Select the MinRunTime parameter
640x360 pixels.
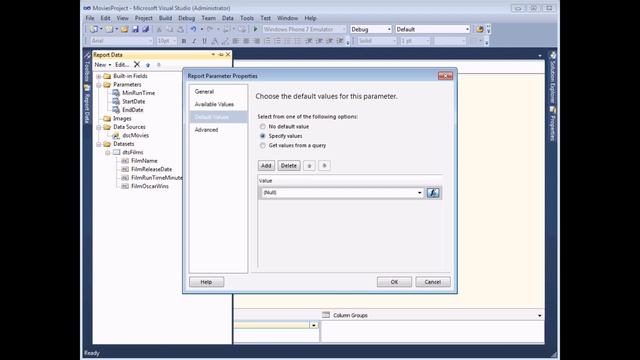coord(138,93)
